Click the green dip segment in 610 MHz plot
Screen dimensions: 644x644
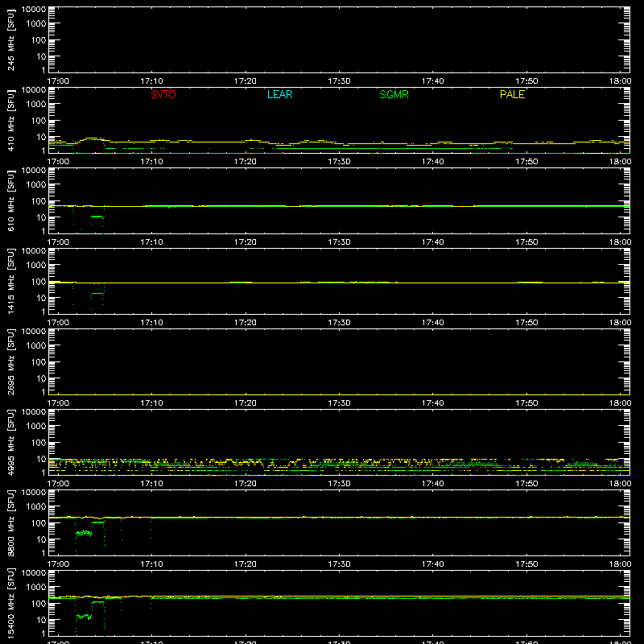click(x=97, y=217)
